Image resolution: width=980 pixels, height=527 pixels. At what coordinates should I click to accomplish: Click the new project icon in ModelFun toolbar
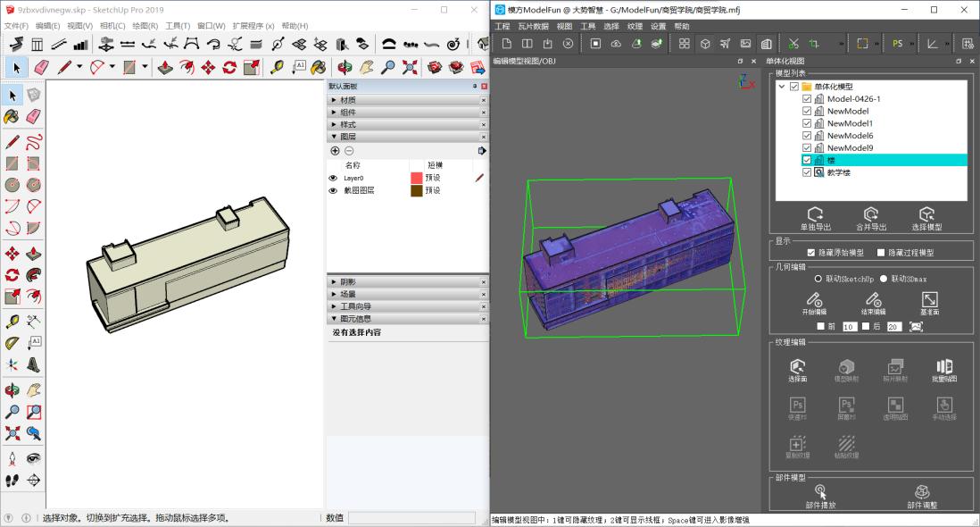click(507, 44)
